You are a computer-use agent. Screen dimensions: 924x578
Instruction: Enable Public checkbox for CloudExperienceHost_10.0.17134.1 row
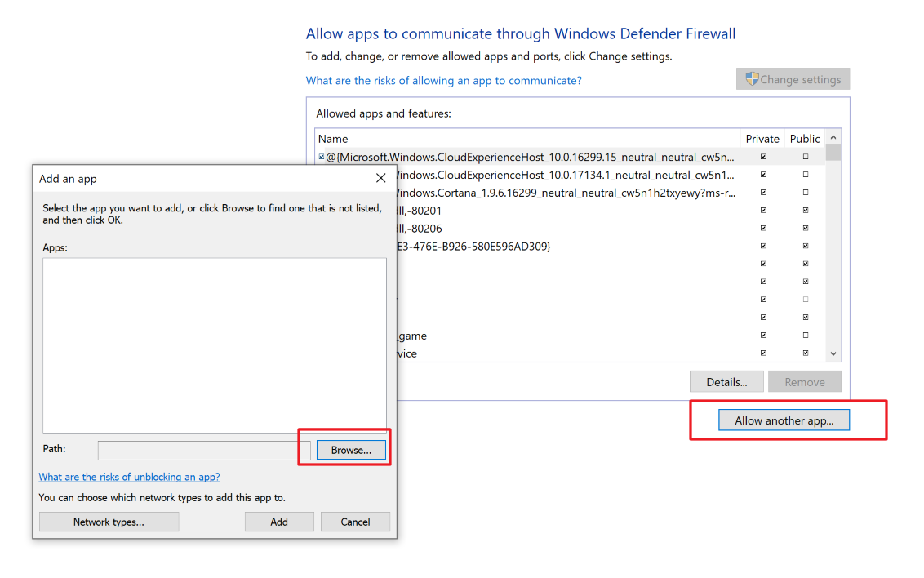806,175
